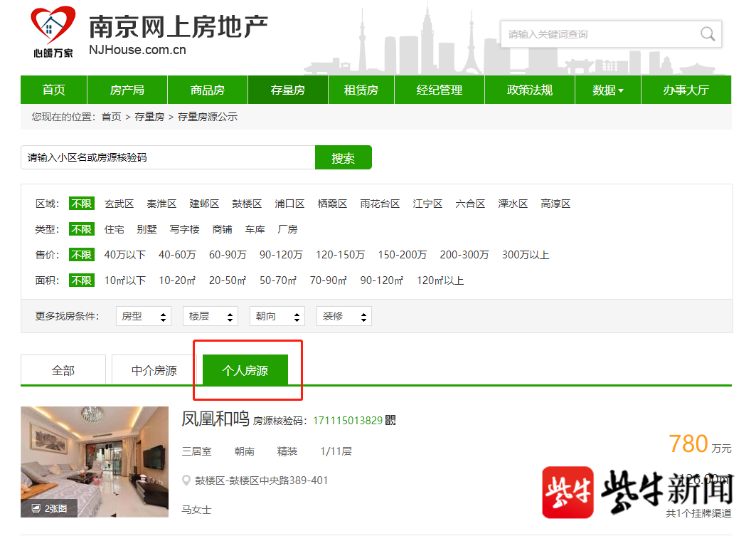
Task: Open the 凤凰和鸣 listing title
Action: point(215,419)
